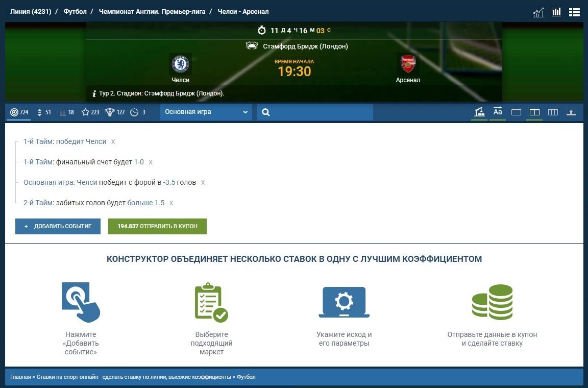Screen dimensions: 588x388
Task: Select the star tab with 223 markets
Action: [x=90, y=112]
